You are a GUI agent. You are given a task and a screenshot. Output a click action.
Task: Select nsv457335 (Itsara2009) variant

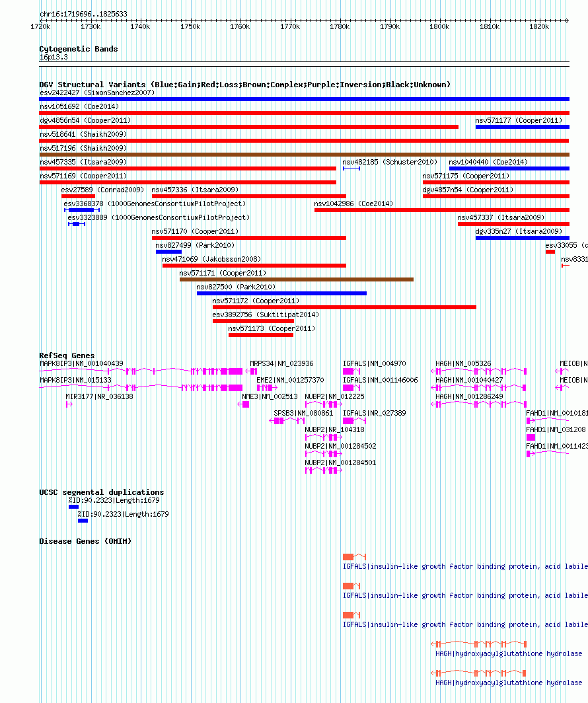(188, 168)
